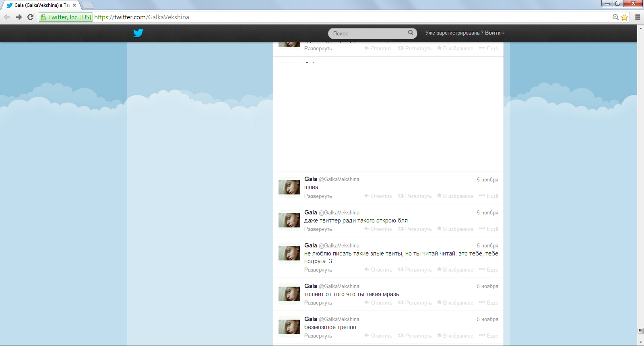Expand the "даже твиттер ради такого" tweet via Развернуть
The height and width of the screenshot is (346, 644).
(x=318, y=229)
